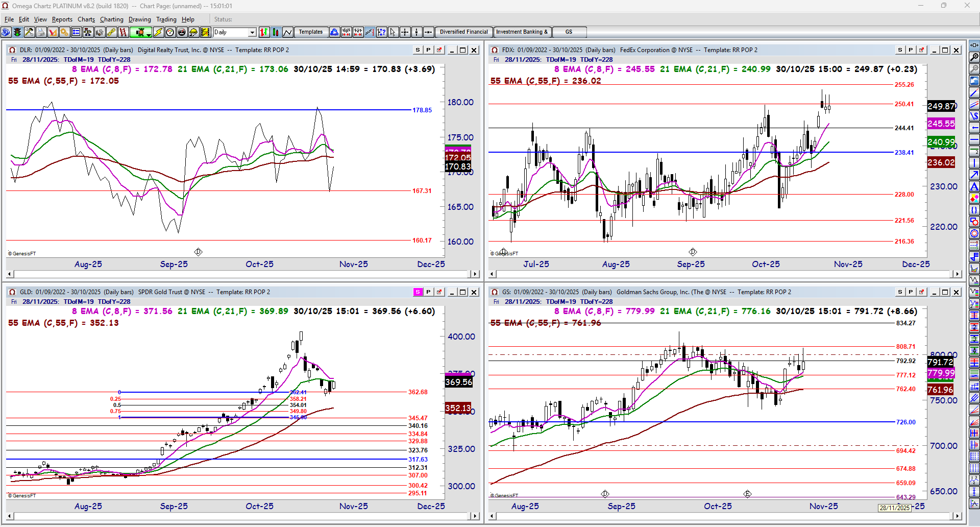980x527 pixels.
Task: Click the red ladder icon in toolbar
Action: point(123,32)
